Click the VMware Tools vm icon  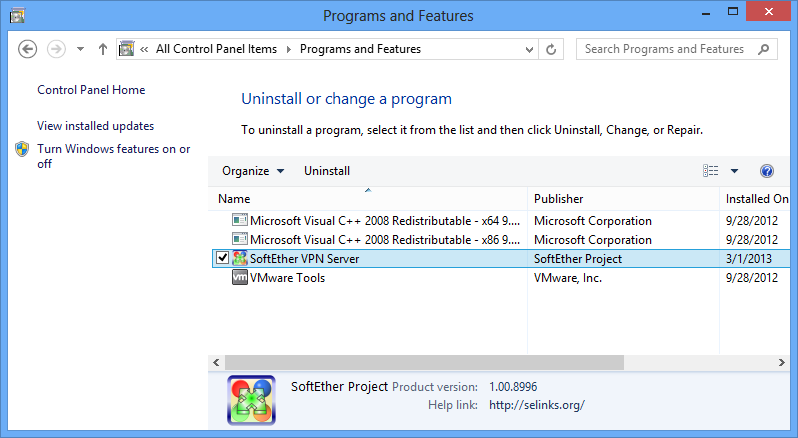click(240, 277)
